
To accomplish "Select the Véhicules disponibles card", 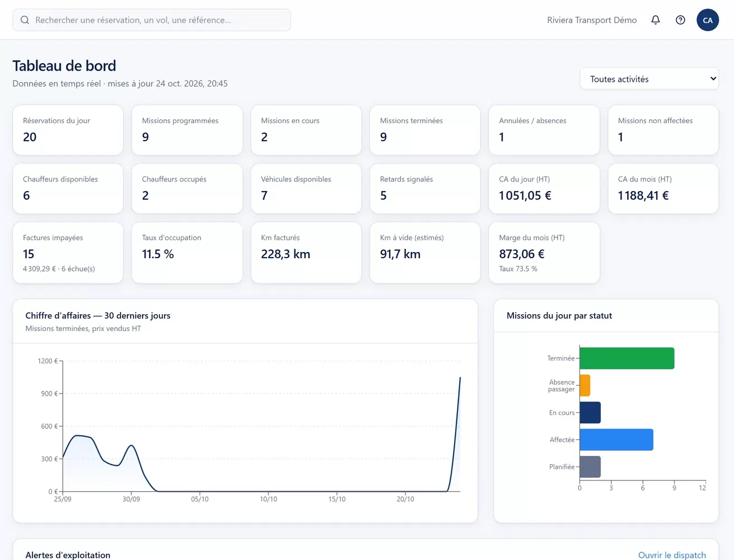I will (306, 189).
